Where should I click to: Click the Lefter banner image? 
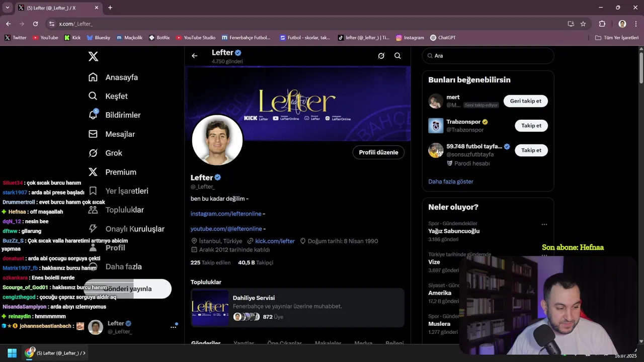298,103
